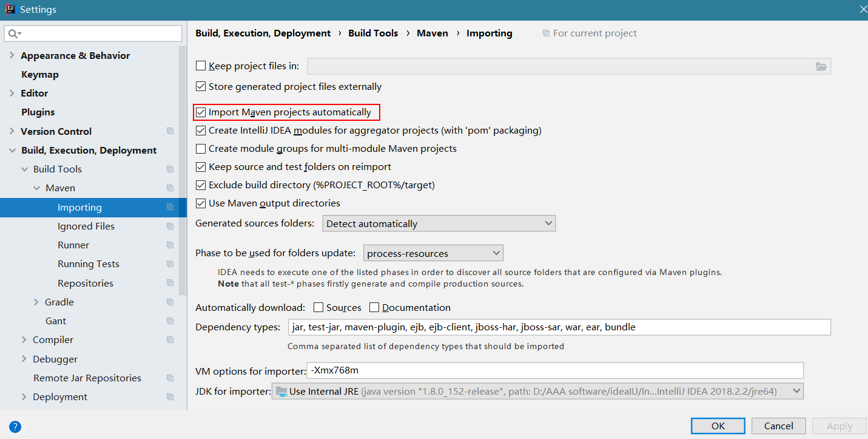Image resolution: width=868 pixels, height=439 pixels.
Task: Focus the settings search field
Action: tap(93, 33)
